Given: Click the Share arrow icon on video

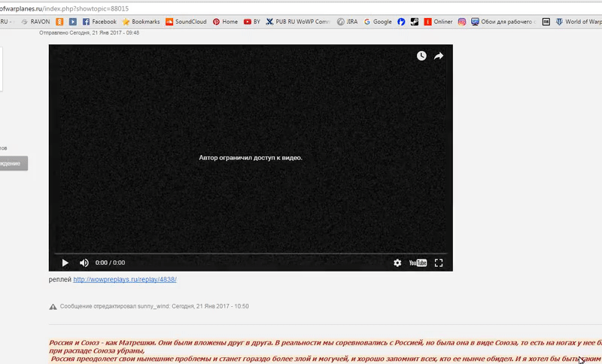Looking at the screenshot, I should pos(439,56).
